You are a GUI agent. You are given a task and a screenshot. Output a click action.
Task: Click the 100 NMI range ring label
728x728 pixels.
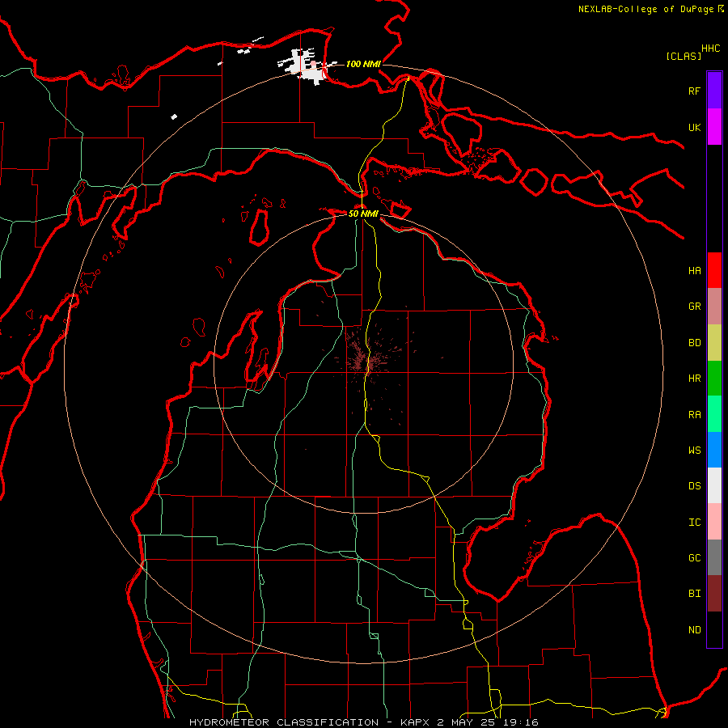click(x=363, y=64)
